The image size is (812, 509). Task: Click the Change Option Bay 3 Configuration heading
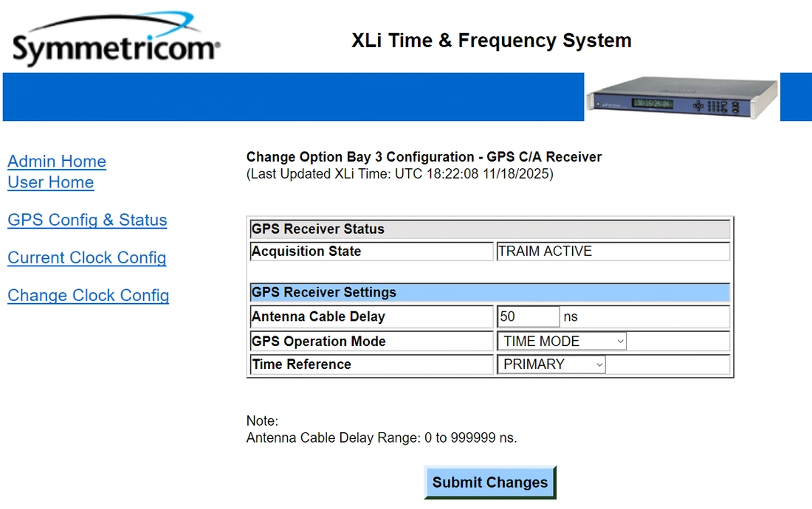(x=424, y=157)
